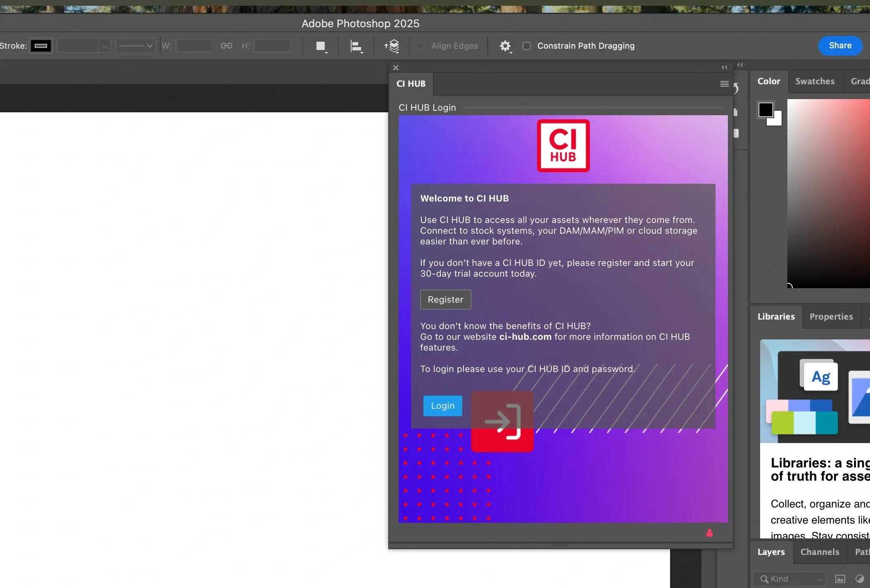The width and height of the screenshot is (870, 588).
Task: Select the CI HUB panel tab
Action: pos(411,84)
